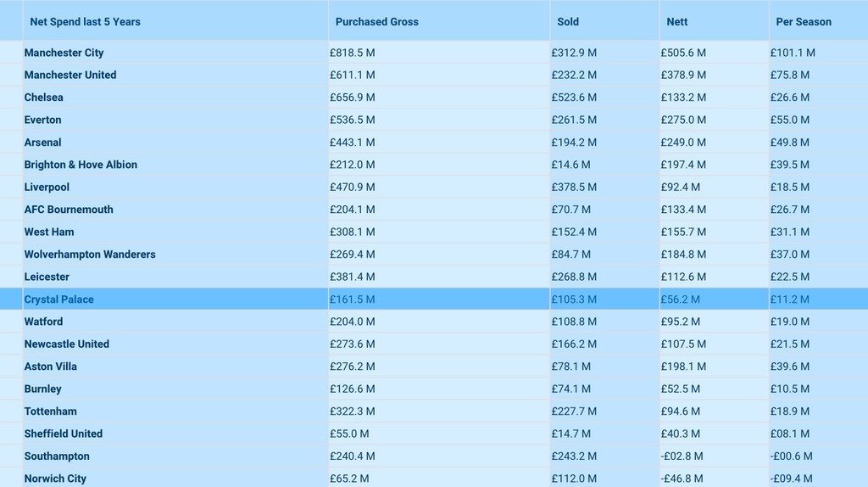Viewport: 868px width, 487px height.
Task: Click the Net Spend last 5 Years header
Action: [x=85, y=22]
